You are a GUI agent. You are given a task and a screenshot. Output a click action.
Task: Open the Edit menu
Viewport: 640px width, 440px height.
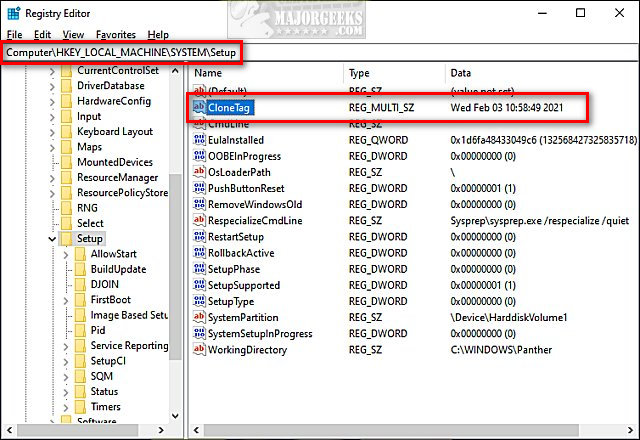(42, 35)
